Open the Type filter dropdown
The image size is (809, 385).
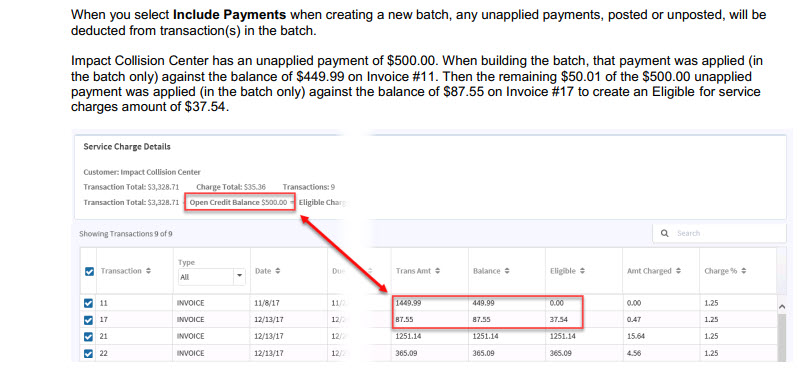coord(212,277)
